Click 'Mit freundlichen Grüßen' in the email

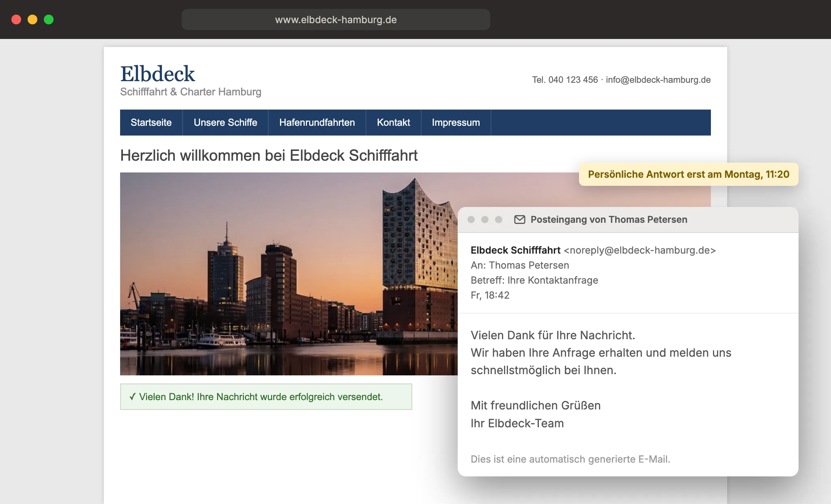(x=536, y=405)
